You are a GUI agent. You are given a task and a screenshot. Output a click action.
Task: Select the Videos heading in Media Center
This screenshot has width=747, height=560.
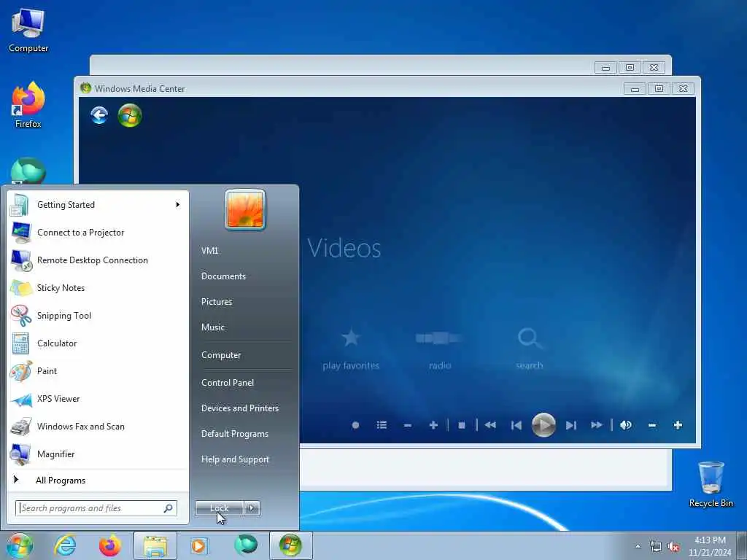(344, 248)
